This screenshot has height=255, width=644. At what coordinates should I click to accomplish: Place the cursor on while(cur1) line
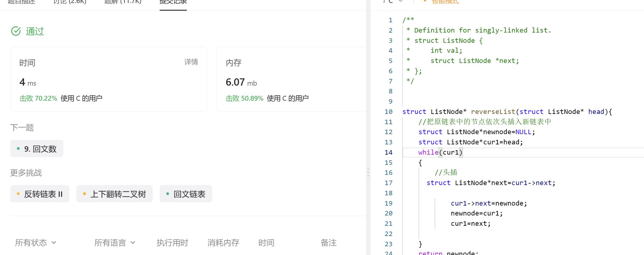click(x=440, y=153)
